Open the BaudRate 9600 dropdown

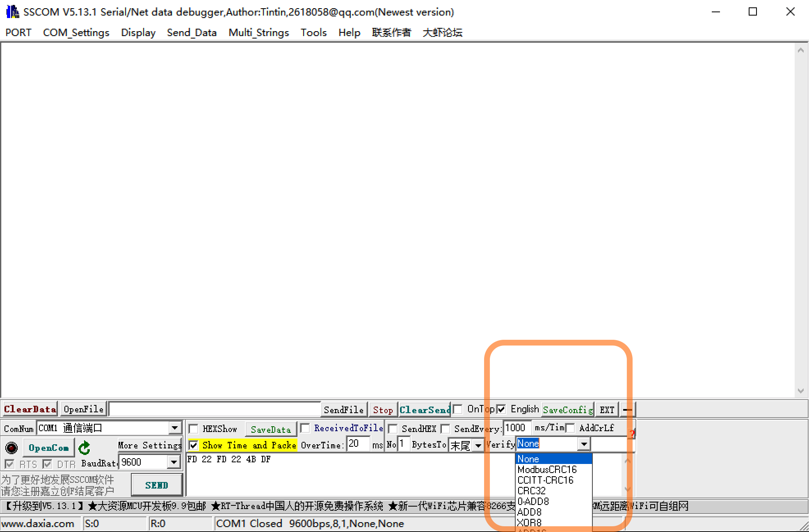pos(174,462)
